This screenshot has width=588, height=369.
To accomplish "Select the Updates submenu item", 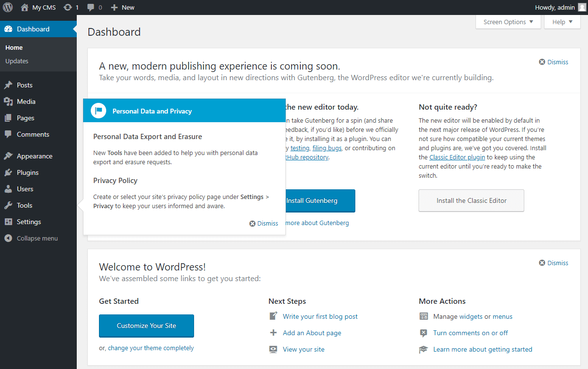I will pyautogui.click(x=17, y=61).
